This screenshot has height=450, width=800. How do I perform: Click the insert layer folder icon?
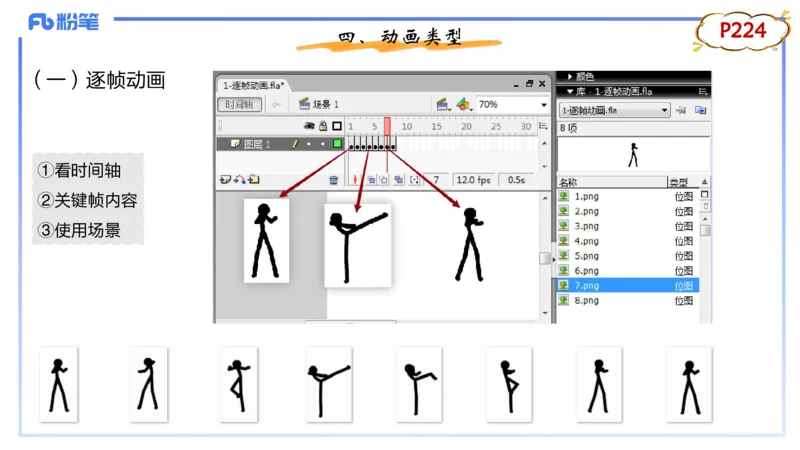coord(254,180)
